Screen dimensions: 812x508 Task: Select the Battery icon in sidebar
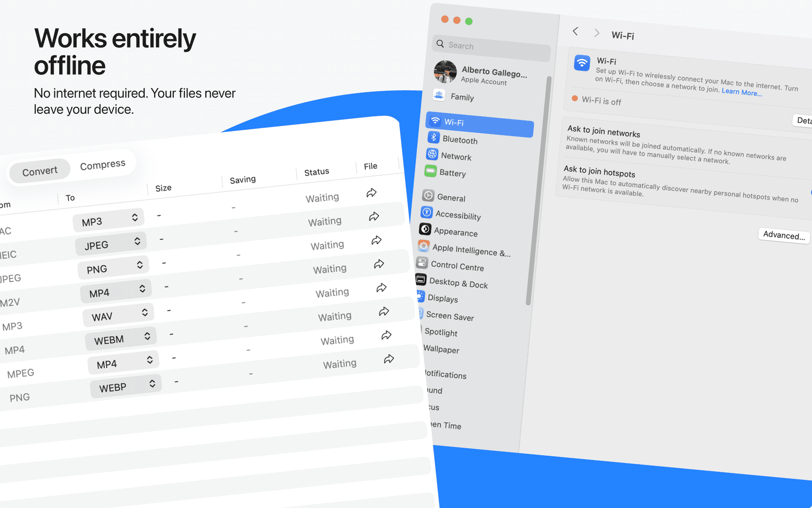(x=430, y=171)
